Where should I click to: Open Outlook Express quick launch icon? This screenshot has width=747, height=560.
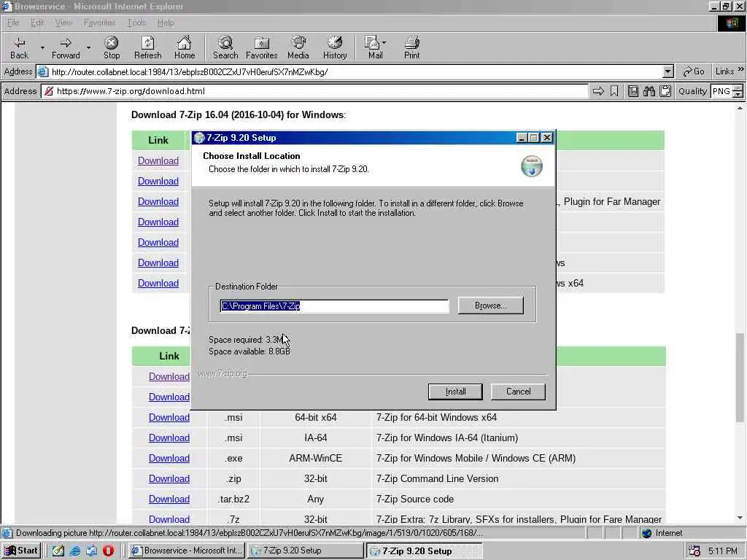pyautogui.click(x=91, y=551)
